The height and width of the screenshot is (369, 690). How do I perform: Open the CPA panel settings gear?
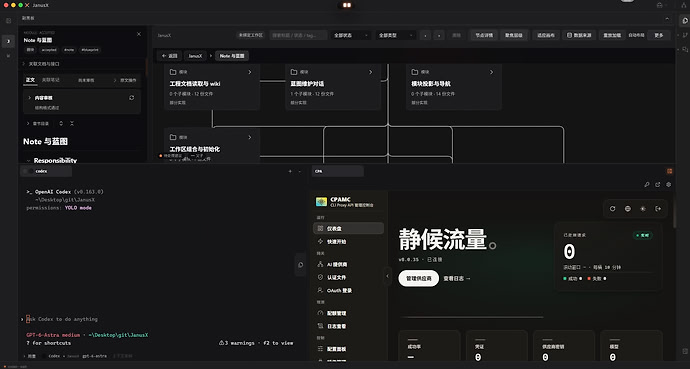(668, 185)
